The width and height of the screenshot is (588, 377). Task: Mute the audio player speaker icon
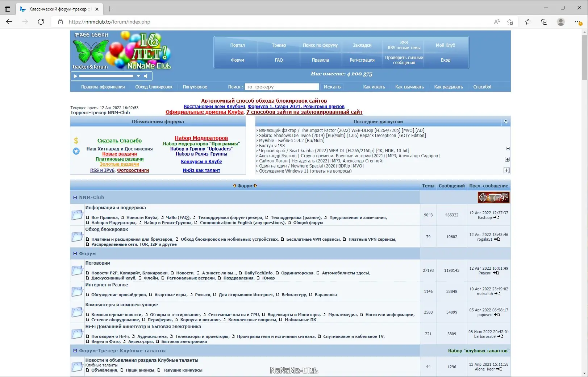pyautogui.click(x=146, y=76)
